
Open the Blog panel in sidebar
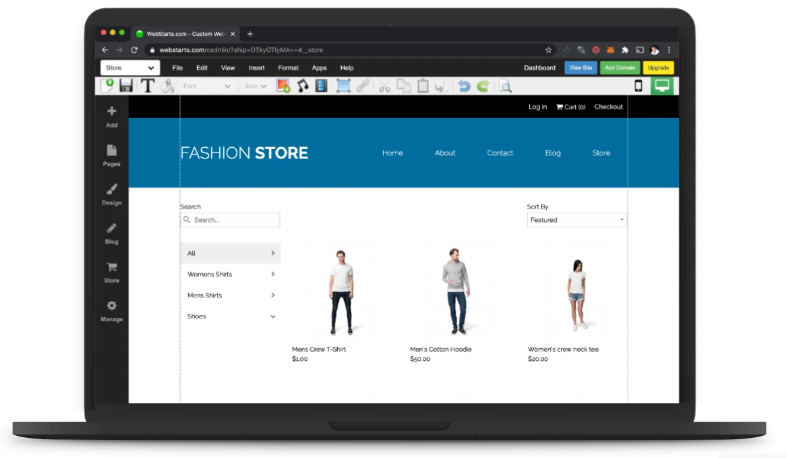click(111, 233)
